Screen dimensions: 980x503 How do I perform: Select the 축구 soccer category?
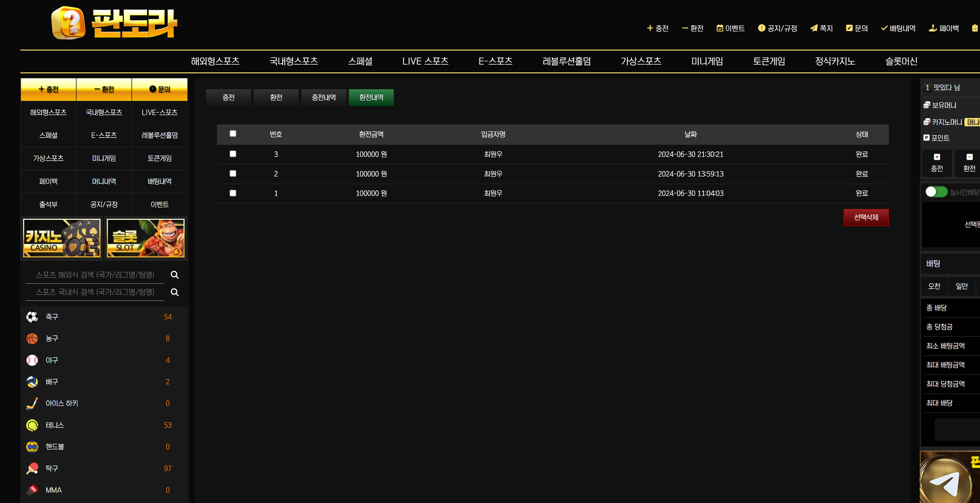pyautogui.click(x=52, y=317)
